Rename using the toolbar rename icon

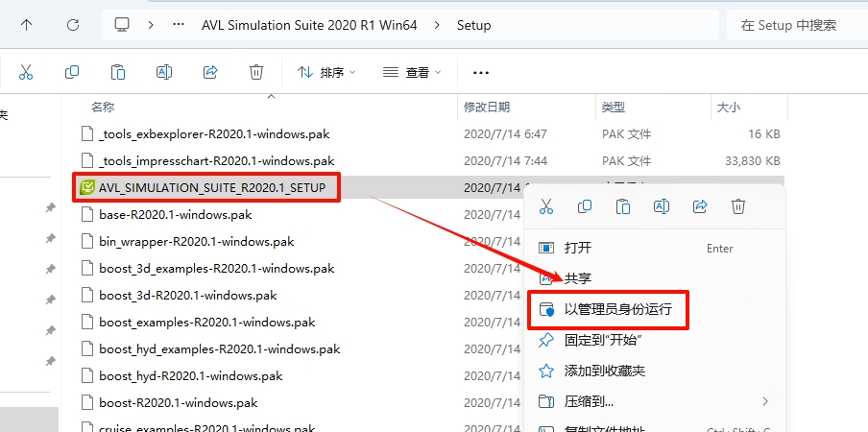[x=164, y=72]
